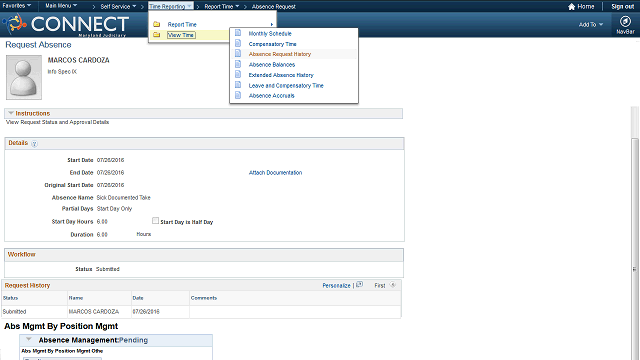Click the previous row arrow in Request History
640x360 pixels.
pos(393,285)
